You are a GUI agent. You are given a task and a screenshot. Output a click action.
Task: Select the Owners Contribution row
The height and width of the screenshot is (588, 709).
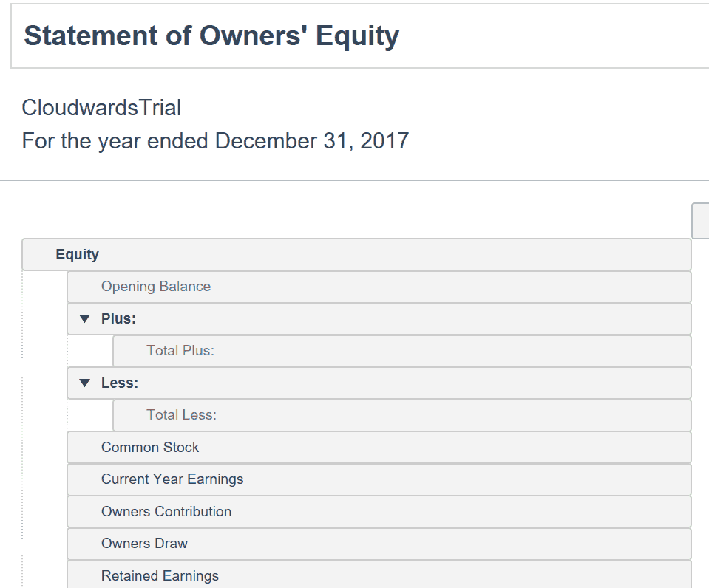click(379, 511)
